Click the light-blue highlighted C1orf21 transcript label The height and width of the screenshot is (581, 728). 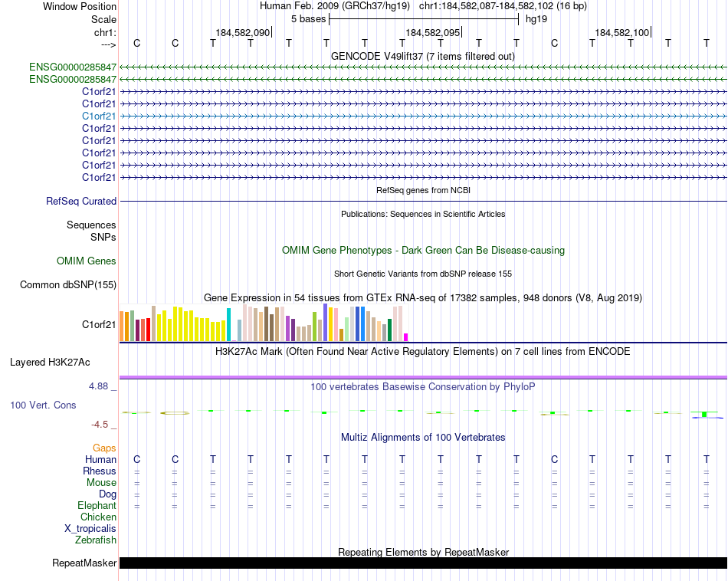(99, 116)
